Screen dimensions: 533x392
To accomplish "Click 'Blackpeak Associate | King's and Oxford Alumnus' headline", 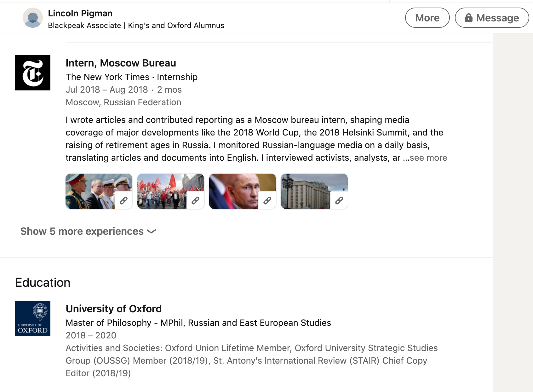I will pos(136,26).
